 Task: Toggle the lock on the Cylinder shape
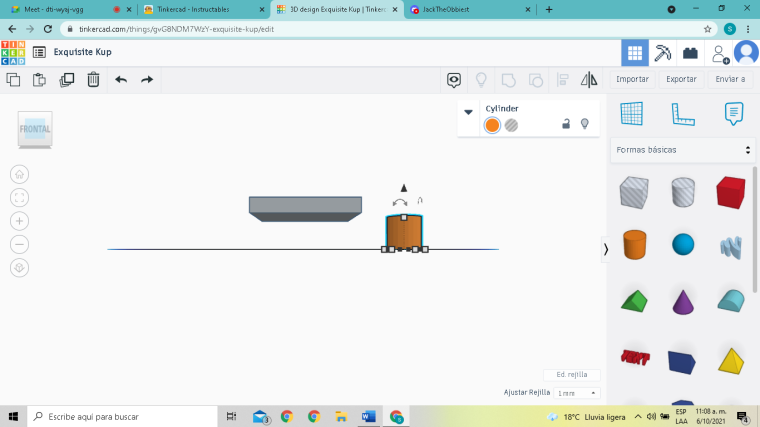(566, 124)
